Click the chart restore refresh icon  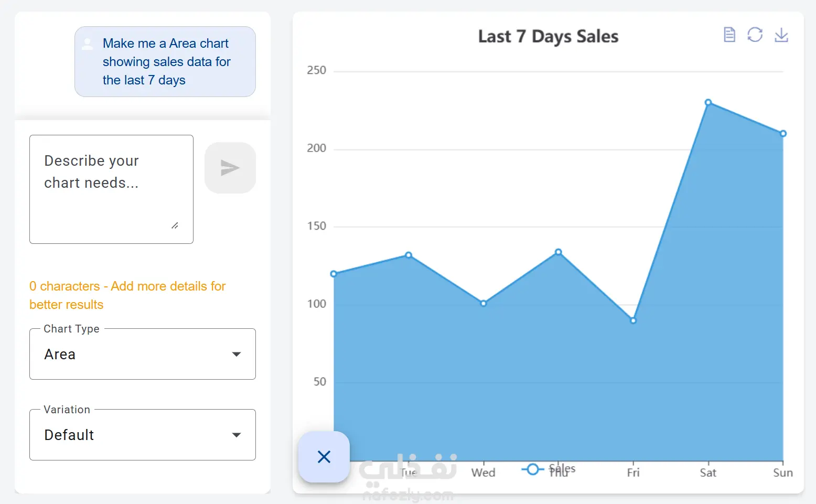click(x=755, y=35)
